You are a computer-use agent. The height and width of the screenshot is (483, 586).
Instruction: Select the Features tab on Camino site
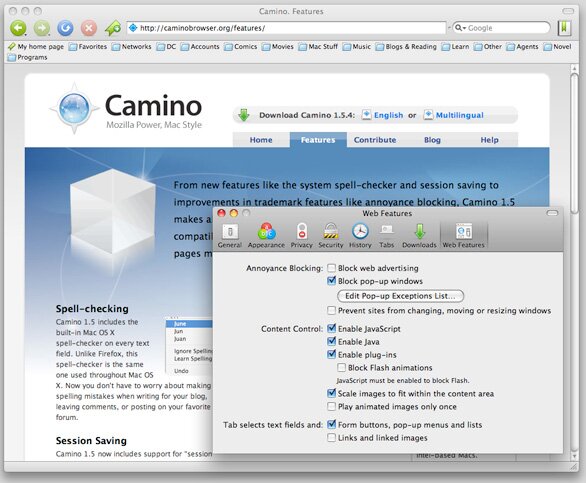tap(318, 140)
